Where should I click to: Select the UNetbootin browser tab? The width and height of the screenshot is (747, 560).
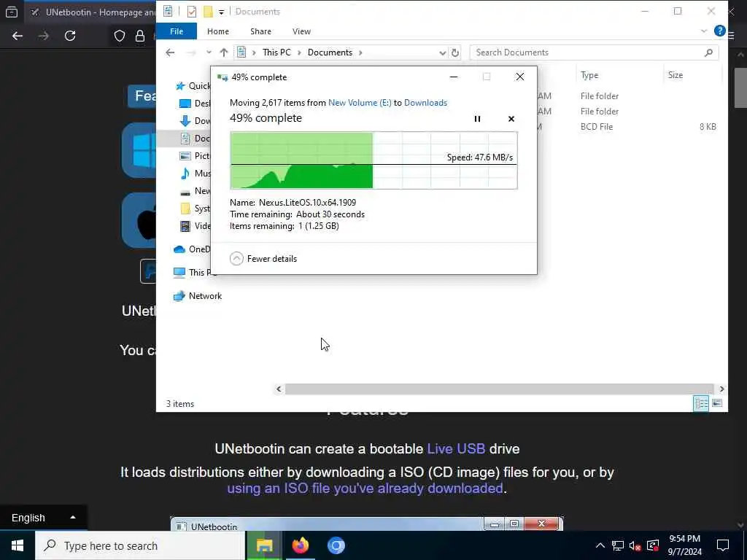pos(92,12)
